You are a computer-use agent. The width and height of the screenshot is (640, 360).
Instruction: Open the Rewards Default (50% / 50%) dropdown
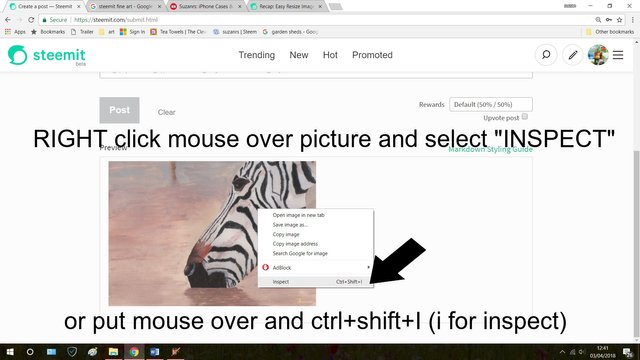tap(491, 104)
